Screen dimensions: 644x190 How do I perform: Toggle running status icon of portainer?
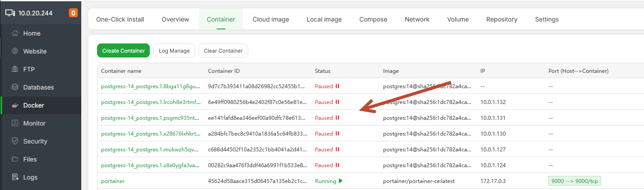pyautogui.click(x=340, y=181)
